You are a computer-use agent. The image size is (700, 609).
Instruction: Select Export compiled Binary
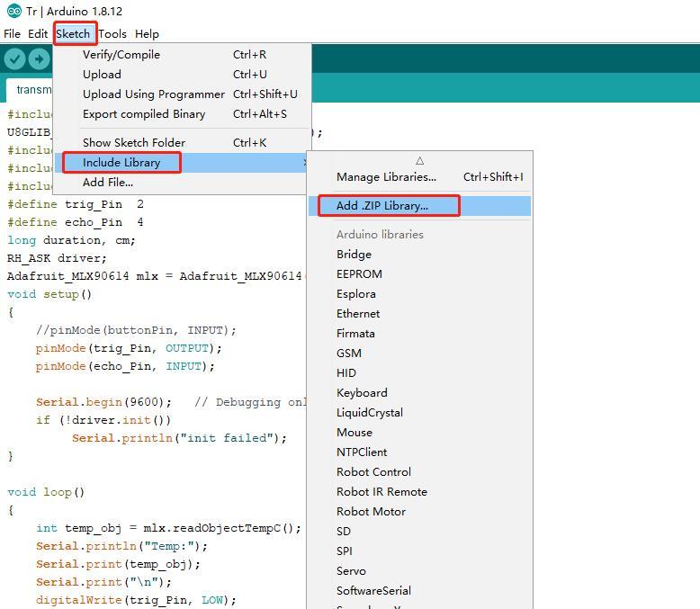click(x=183, y=114)
